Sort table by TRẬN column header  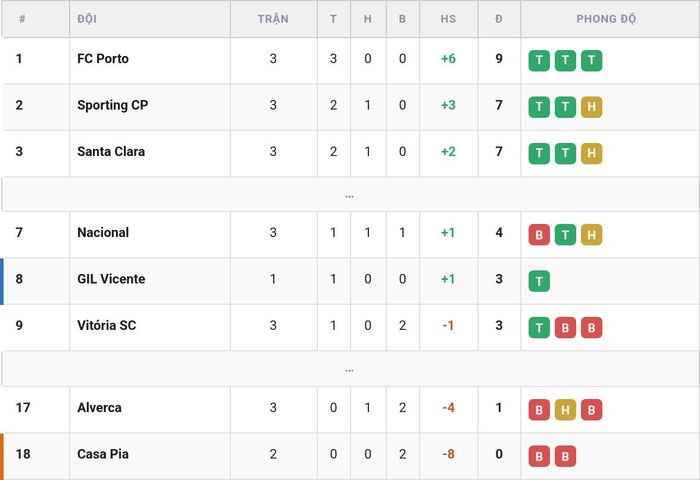point(273,19)
